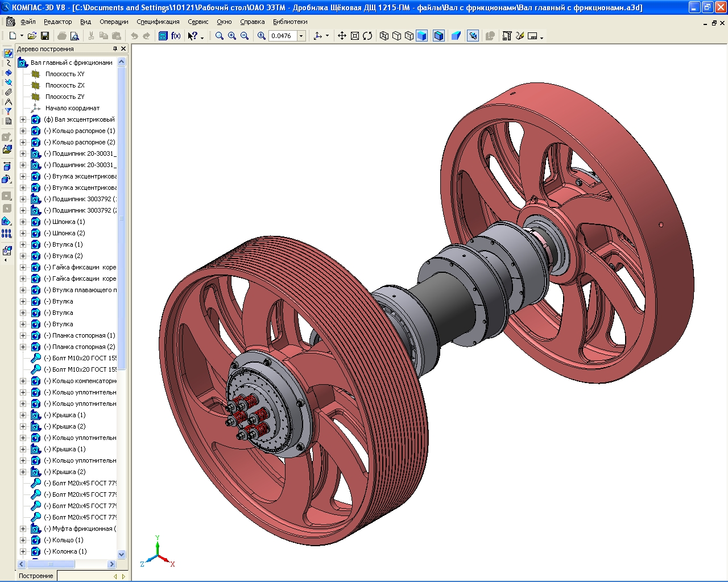Expand Планка стопорная (1) node
The width and height of the screenshot is (728, 582).
click(23, 335)
